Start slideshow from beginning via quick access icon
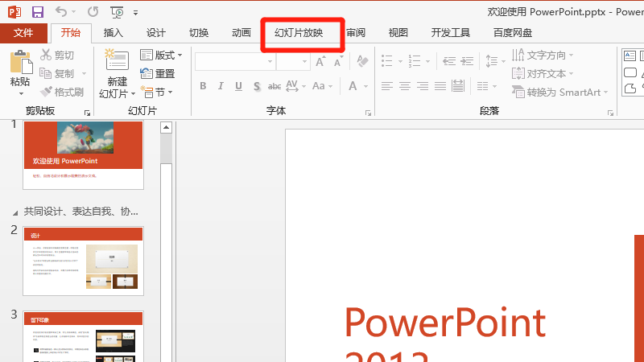This screenshot has width=644, height=362. (117, 12)
